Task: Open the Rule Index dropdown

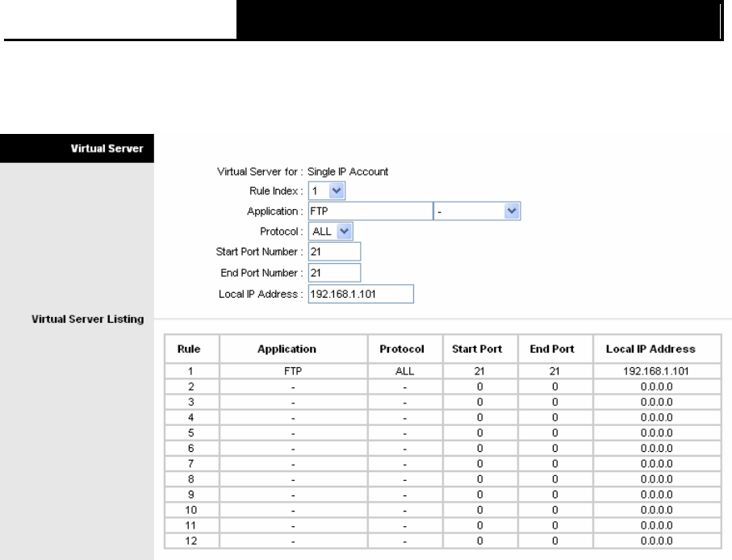Action: click(326, 191)
